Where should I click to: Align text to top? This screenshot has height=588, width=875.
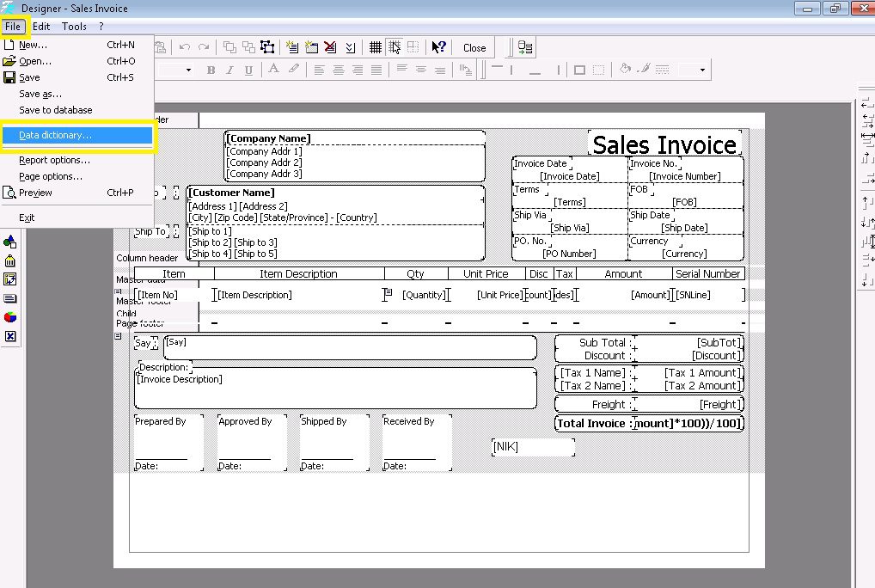[x=401, y=69]
